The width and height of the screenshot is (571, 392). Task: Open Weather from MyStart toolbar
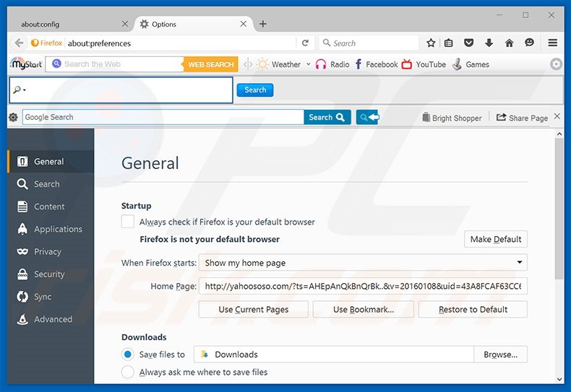tap(279, 64)
